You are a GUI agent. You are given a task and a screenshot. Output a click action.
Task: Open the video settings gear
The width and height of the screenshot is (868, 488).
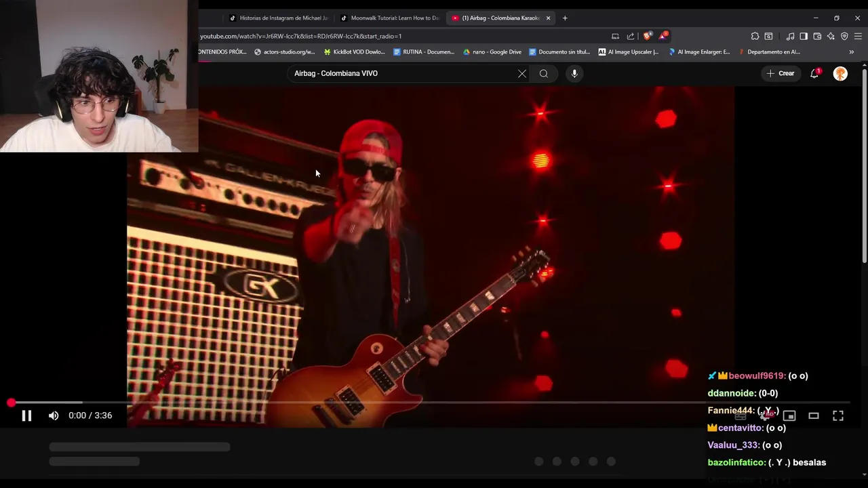click(766, 415)
